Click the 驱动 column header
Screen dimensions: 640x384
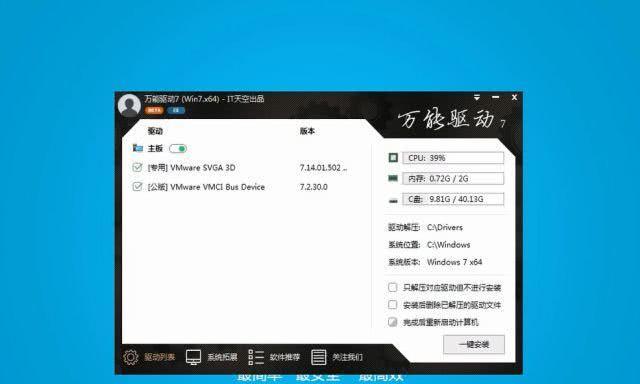[x=155, y=131]
